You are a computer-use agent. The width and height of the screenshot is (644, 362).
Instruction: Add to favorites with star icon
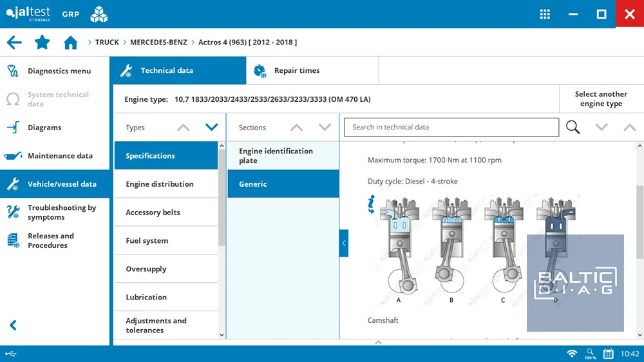42,43
